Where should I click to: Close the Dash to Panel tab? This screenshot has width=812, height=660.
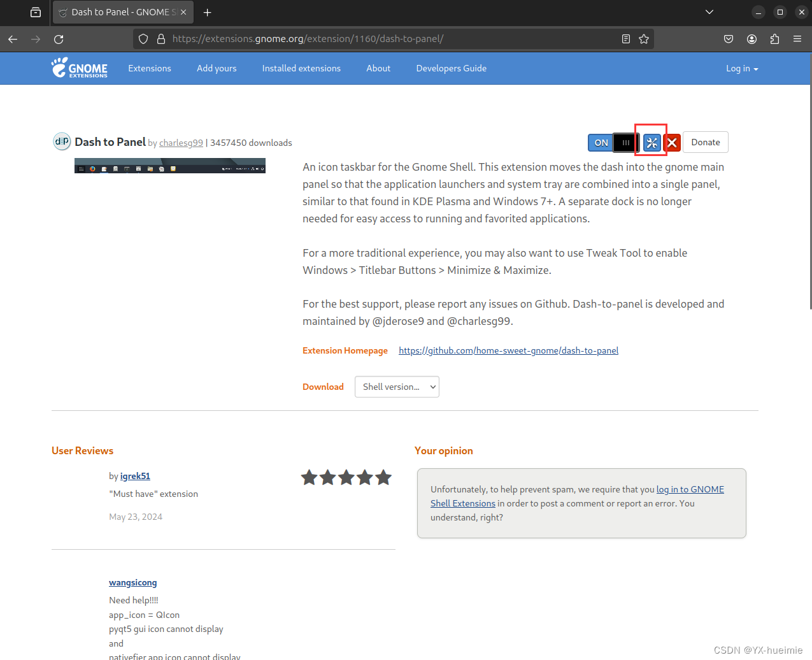(183, 12)
